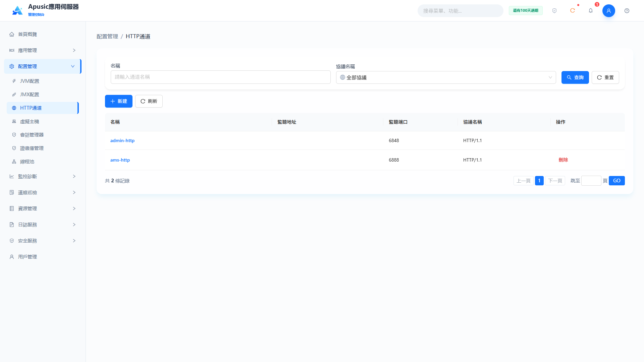This screenshot has height=362, width=644.
Task: Click the 名稱 channel name input
Action: tap(221, 77)
